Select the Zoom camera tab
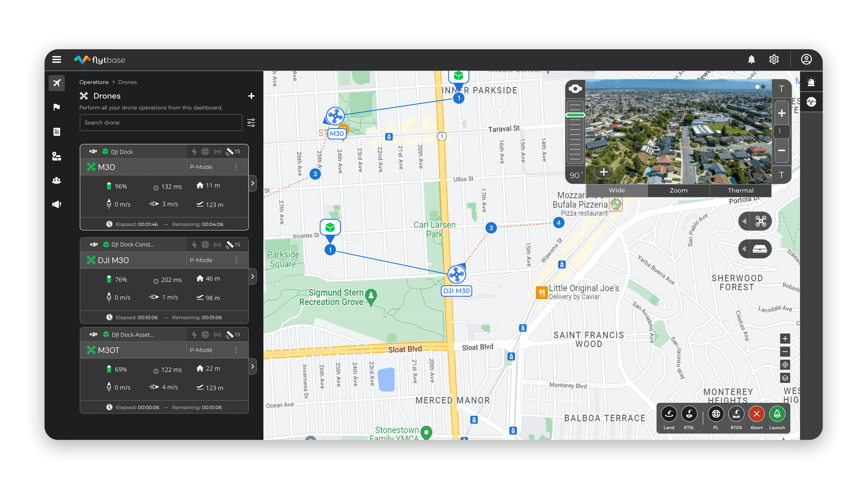The width and height of the screenshot is (868, 488). coord(678,191)
